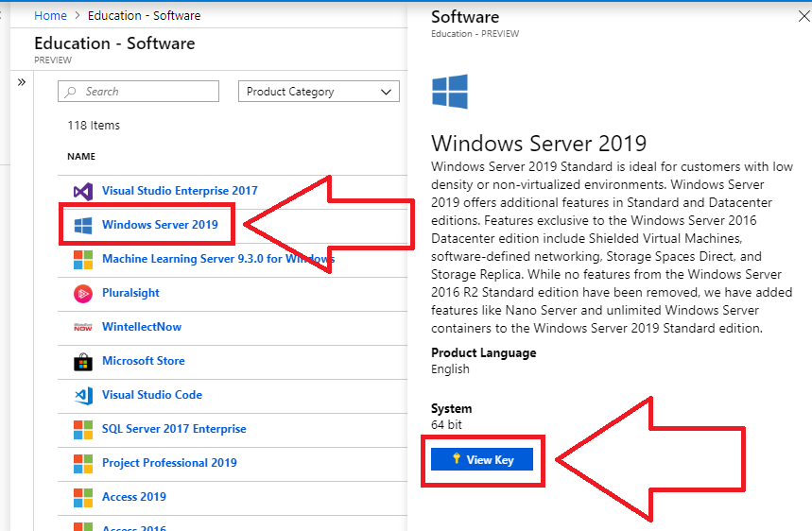Click the WintellectNow logo icon
812x531 pixels.
coord(83,327)
